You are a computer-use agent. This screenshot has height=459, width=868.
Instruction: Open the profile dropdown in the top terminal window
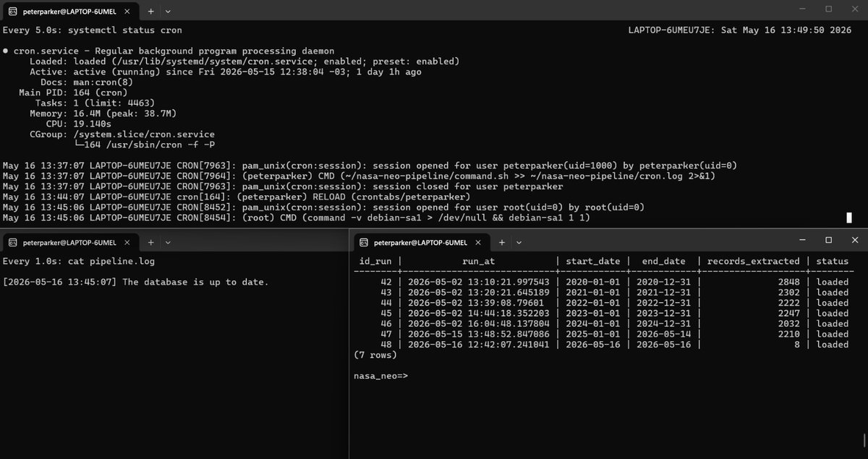click(168, 11)
